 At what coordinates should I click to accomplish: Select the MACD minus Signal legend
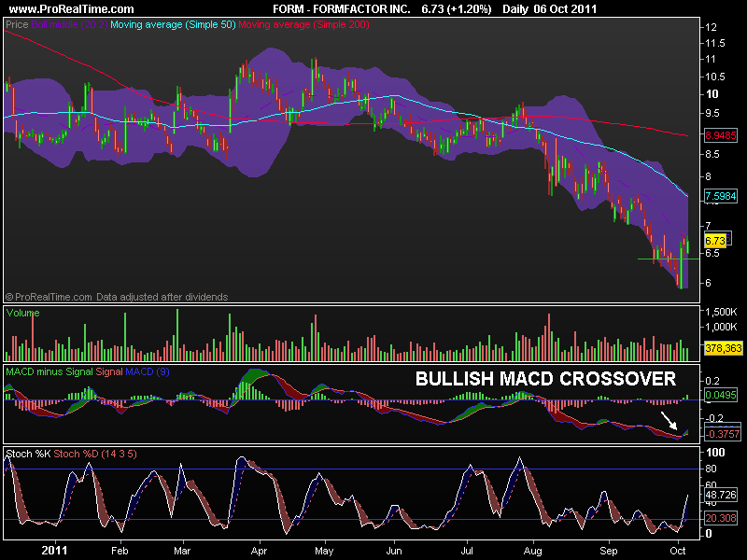click(49, 371)
